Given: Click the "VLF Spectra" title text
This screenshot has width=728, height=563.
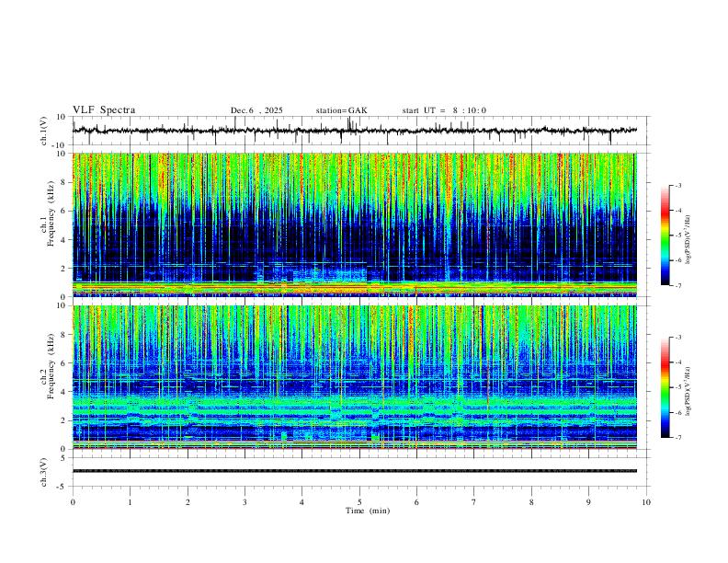Looking at the screenshot, I should (104, 110).
